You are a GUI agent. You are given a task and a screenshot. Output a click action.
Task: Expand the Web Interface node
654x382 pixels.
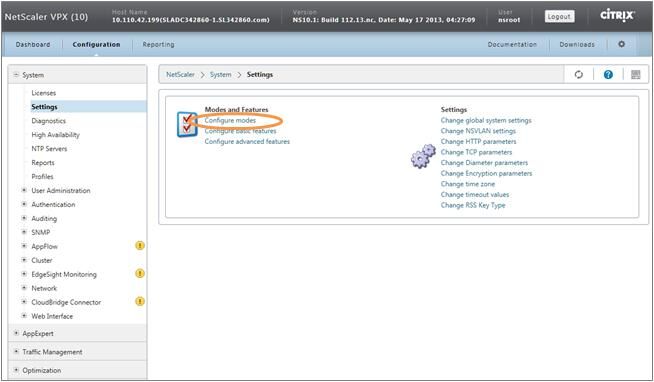pyautogui.click(x=24, y=316)
